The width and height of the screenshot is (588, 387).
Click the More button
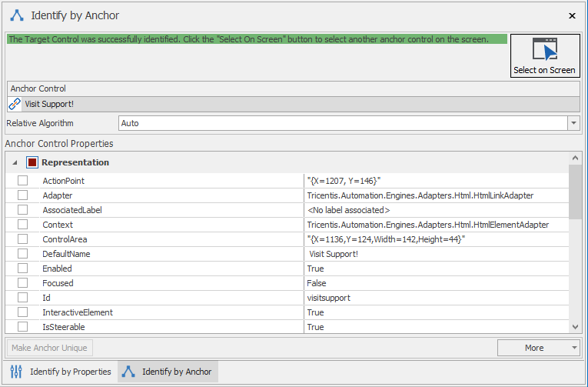tap(534, 348)
